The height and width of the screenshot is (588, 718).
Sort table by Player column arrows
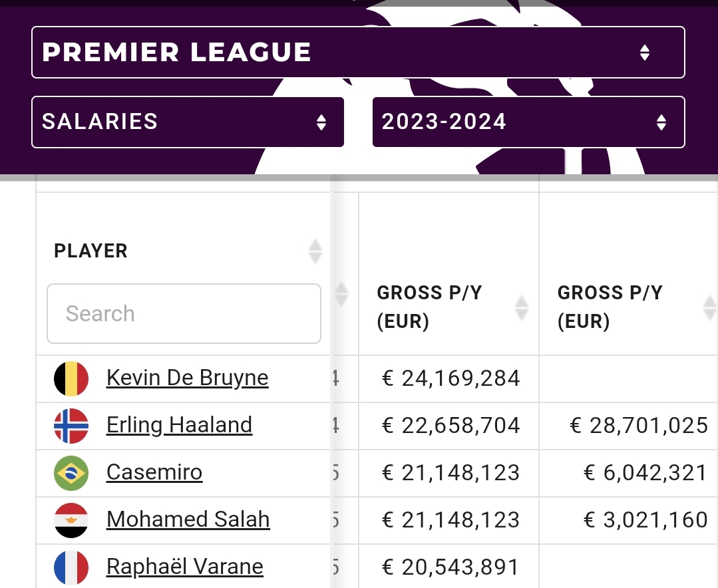(315, 251)
